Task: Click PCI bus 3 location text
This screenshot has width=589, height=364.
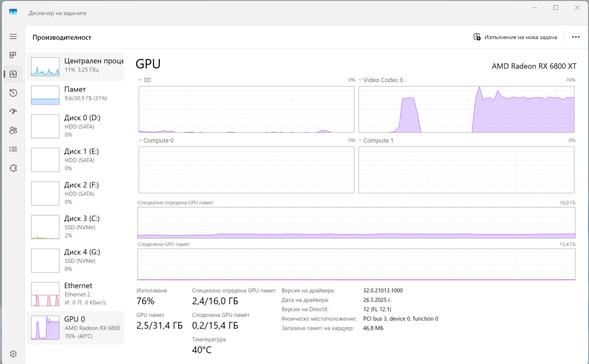Action: pyautogui.click(x=401, y=319)
